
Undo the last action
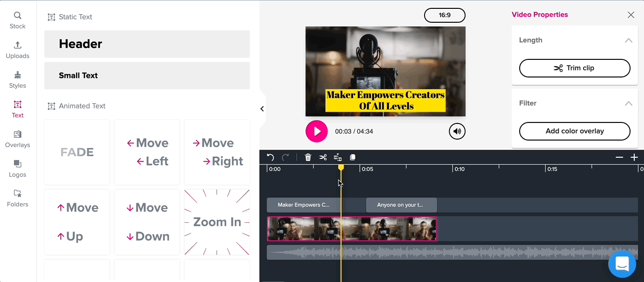(x=270, y=157)
